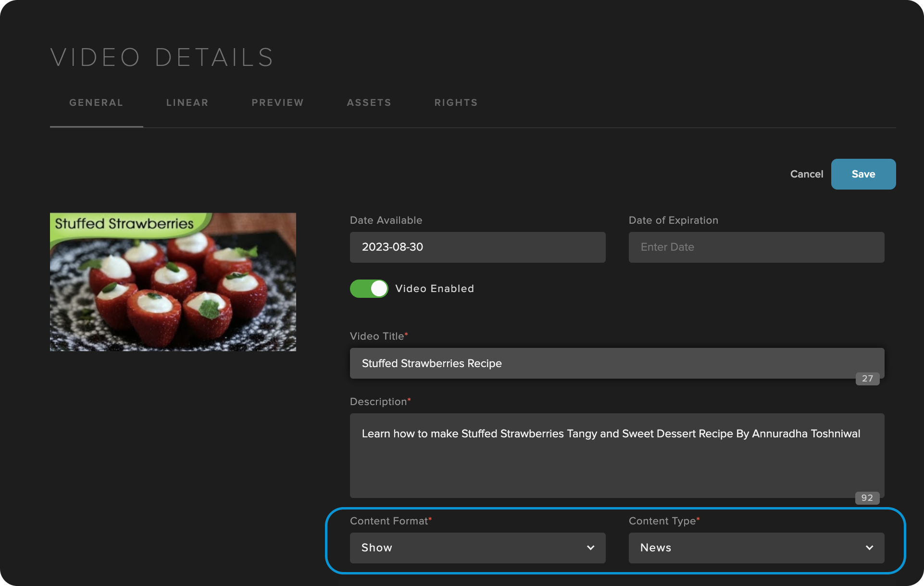Select the Rights tab
The width and height of the screenshot is (924, 586).
[x=456, y=102]
